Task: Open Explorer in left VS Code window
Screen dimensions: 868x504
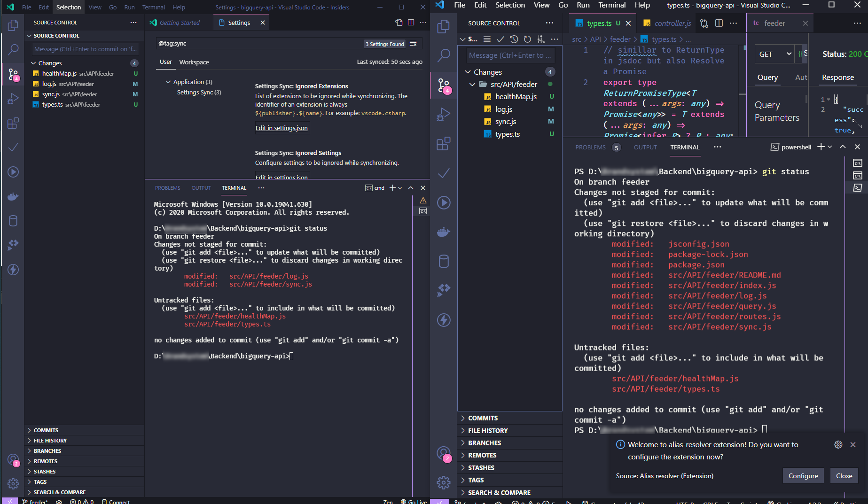Action: coord(13,25)
